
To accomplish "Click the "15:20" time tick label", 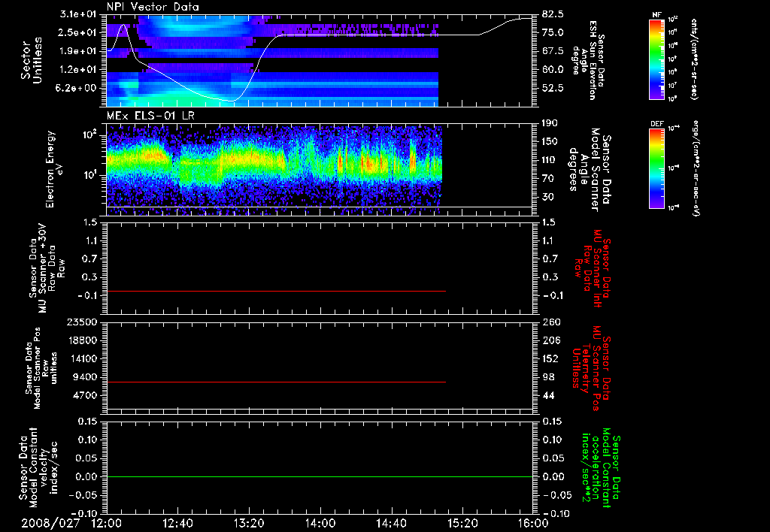I will tap(462, 523).
